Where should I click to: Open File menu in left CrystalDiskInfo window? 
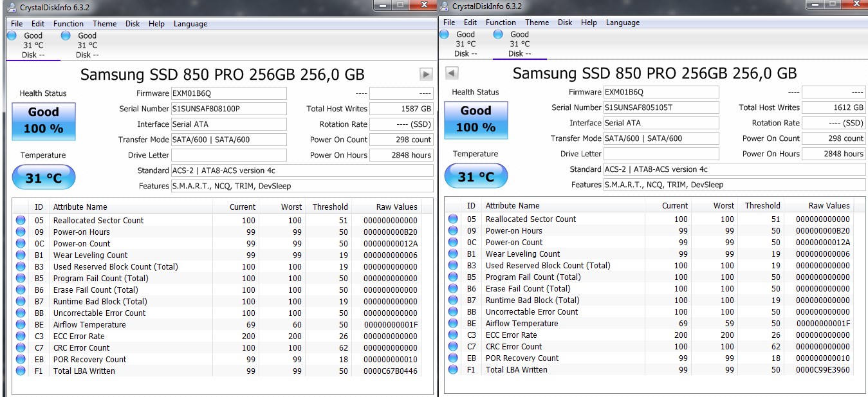(17, 24)
